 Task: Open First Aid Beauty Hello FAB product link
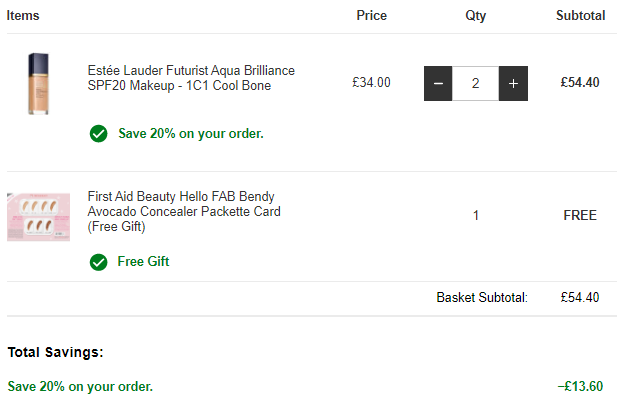coord(184,211)
